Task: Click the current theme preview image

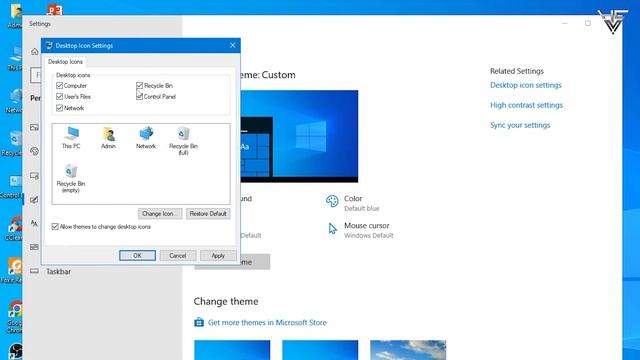Action: coord(299,136)
